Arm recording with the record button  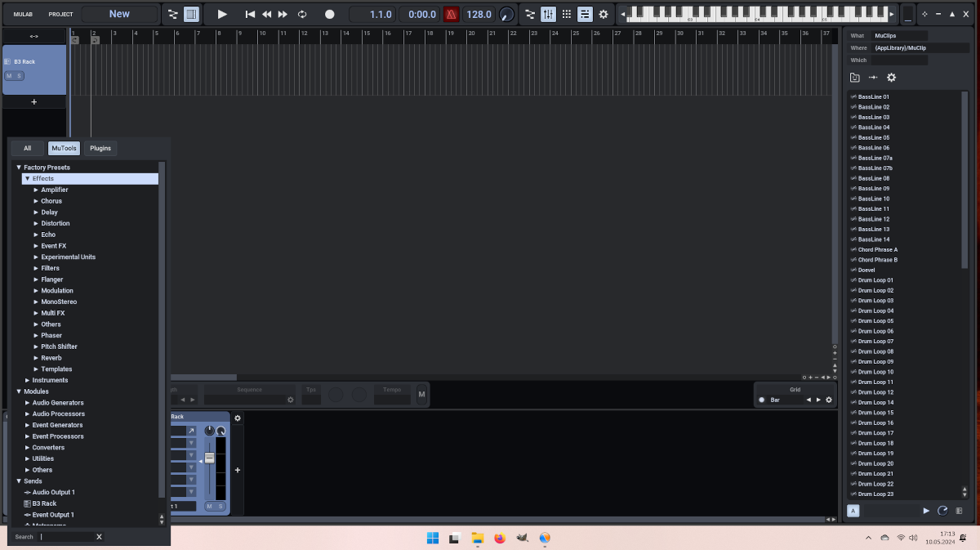(x=329, y=14)
